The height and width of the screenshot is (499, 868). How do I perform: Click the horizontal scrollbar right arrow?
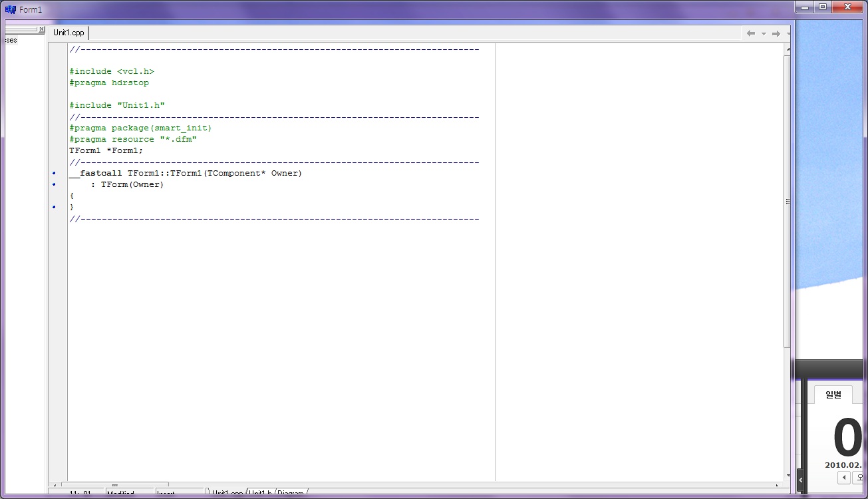pos(778,485)
